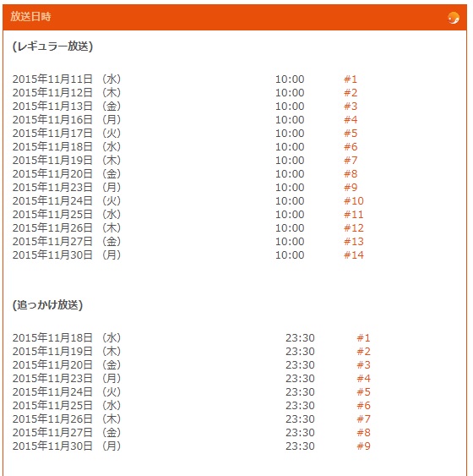This screenshot has width=473, height=476.
Task: Click the 2015年11月11日 (水) date entry
Action: tap(67, 79)
